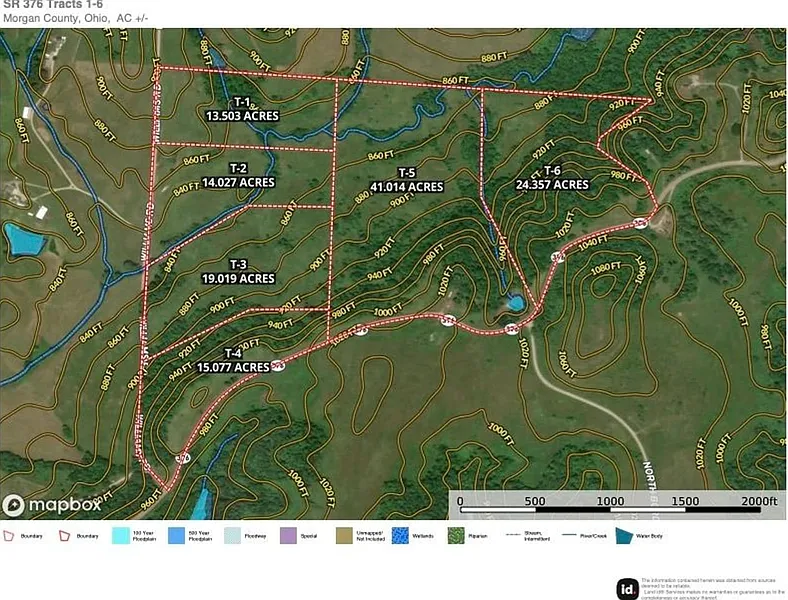
Task: Click the 500 Year Floodplain legend swatch
Action: 177,536
